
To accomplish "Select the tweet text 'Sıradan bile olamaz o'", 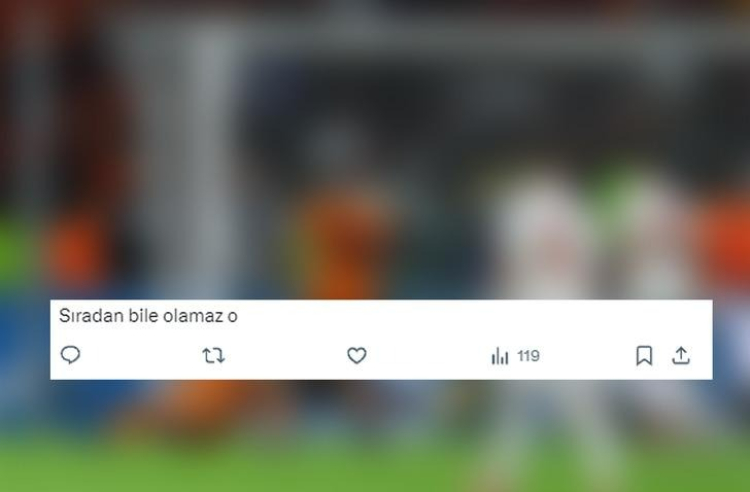I will click(x=148, y=316).
